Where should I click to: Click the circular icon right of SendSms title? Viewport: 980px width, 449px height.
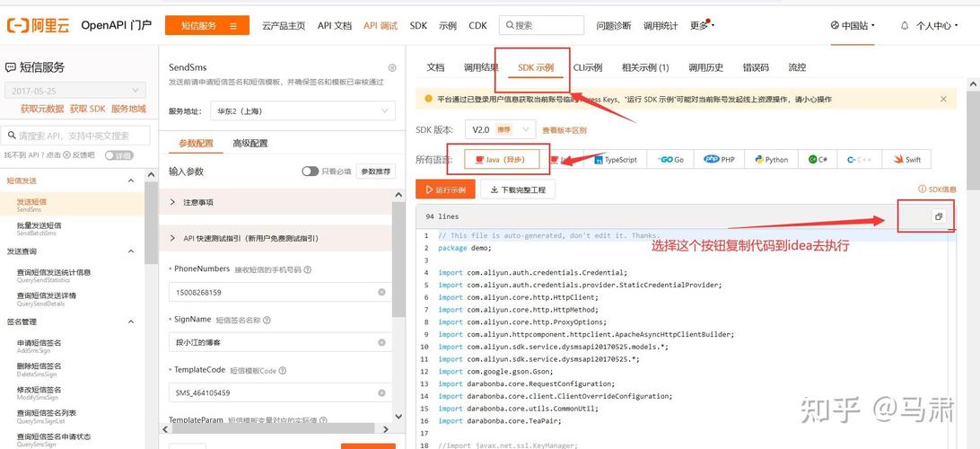click(392, 67)
